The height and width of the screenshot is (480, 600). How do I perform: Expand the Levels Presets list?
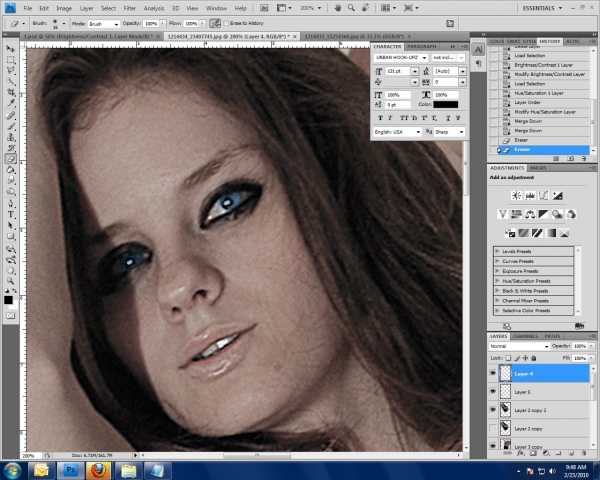tap(497, 251)
